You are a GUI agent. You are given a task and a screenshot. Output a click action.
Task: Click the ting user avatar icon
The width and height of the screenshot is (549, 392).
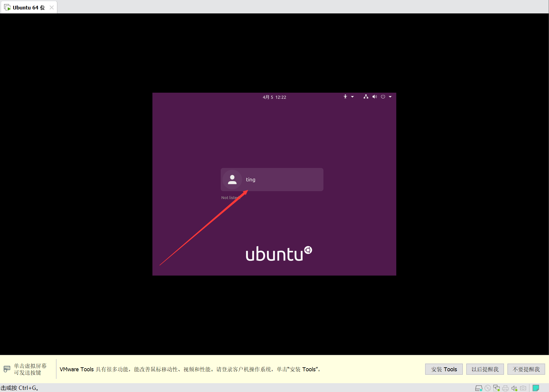(x=232, y=180)
